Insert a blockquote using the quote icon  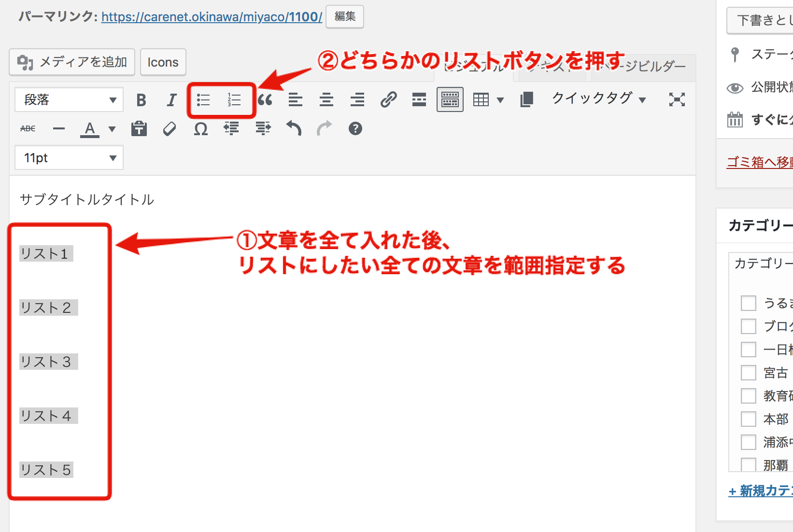point(265,100)
